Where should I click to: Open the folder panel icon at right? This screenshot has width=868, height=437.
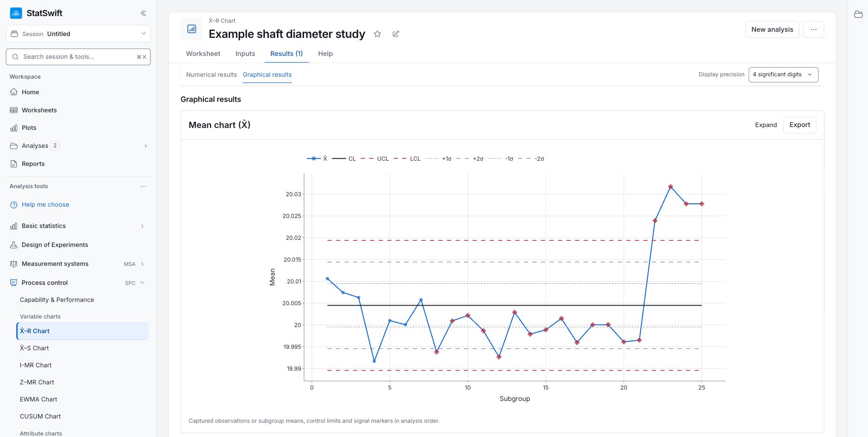tap(858, 14)
